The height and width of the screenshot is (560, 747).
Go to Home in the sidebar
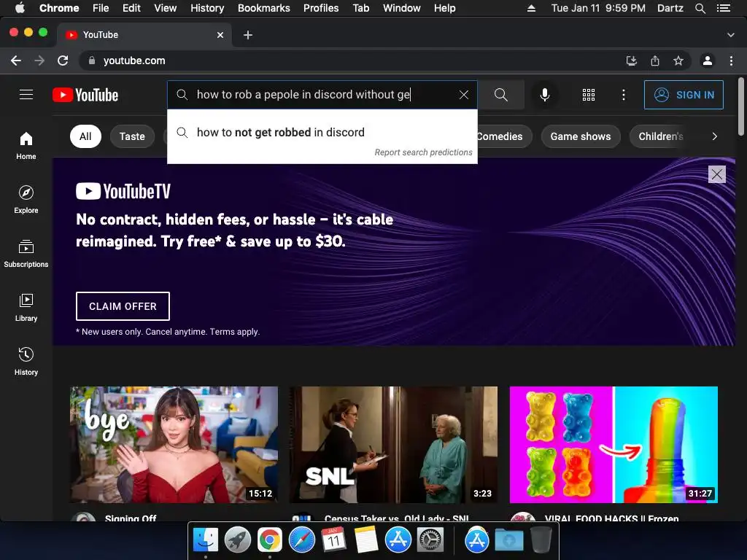point(26,146)
